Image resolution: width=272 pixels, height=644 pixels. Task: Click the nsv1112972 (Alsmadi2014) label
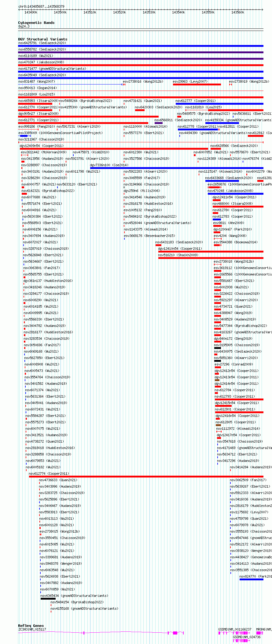(238, 429)
